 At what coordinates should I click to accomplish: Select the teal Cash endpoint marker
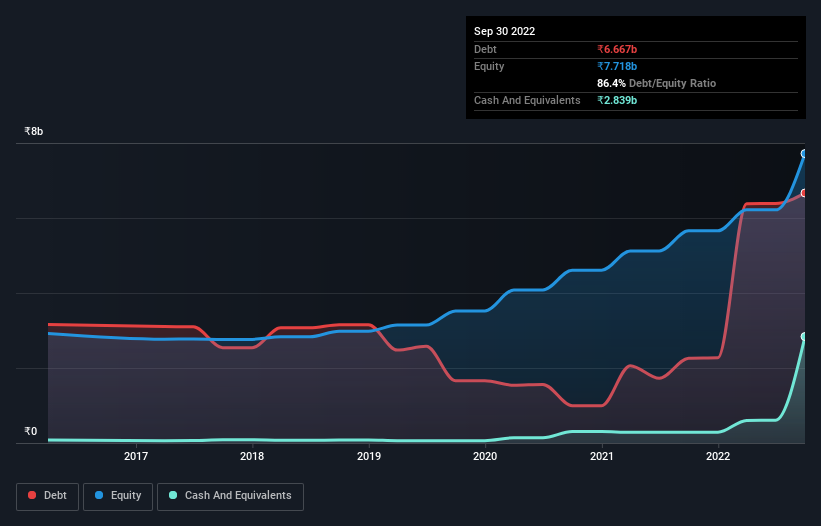(x=805, y=336)
